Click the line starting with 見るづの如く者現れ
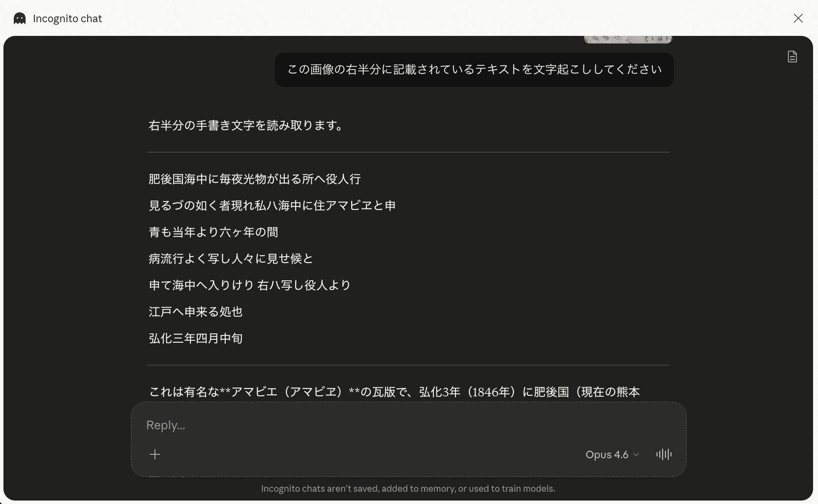818x504 pixels. tap(272, 206)
